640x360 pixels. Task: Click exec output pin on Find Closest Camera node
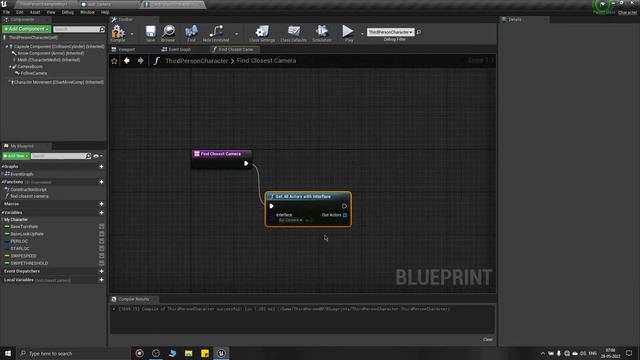pos(246,163)
